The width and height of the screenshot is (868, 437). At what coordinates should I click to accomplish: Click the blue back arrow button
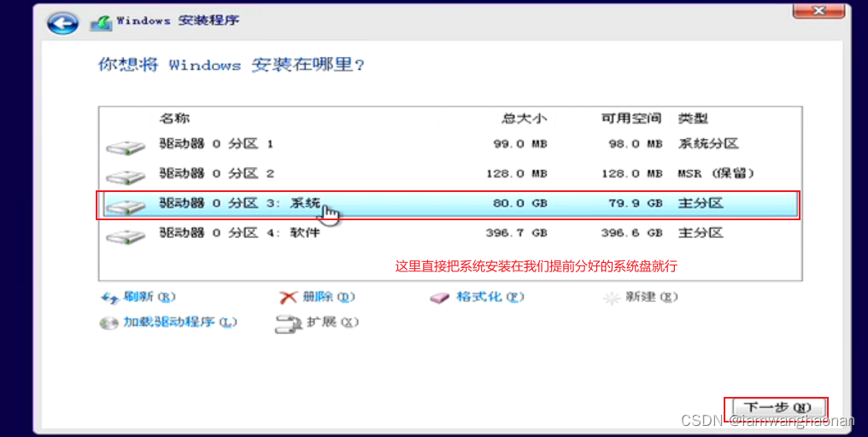[x=62, y=24]
